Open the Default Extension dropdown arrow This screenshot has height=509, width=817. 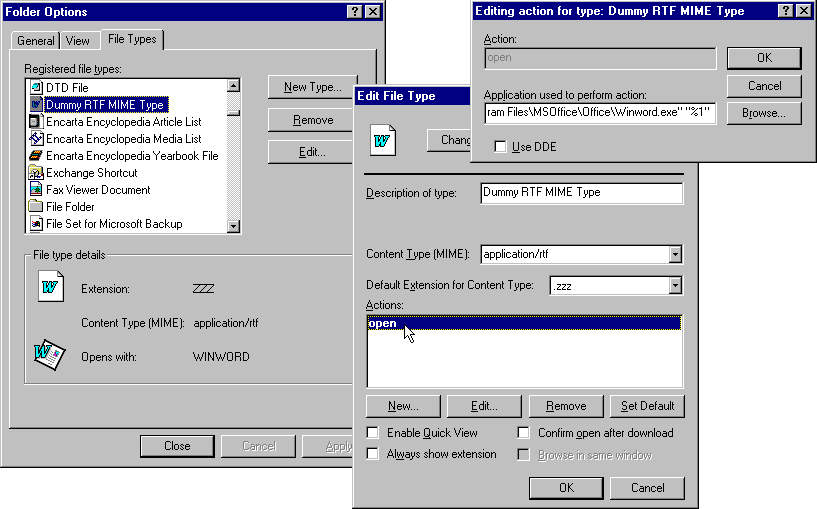(x=675, y=286)
